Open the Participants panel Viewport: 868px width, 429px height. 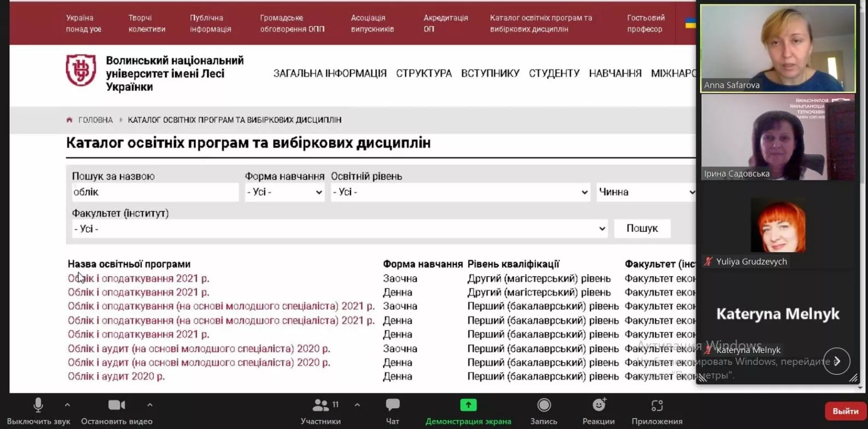[x=321, y=411]
